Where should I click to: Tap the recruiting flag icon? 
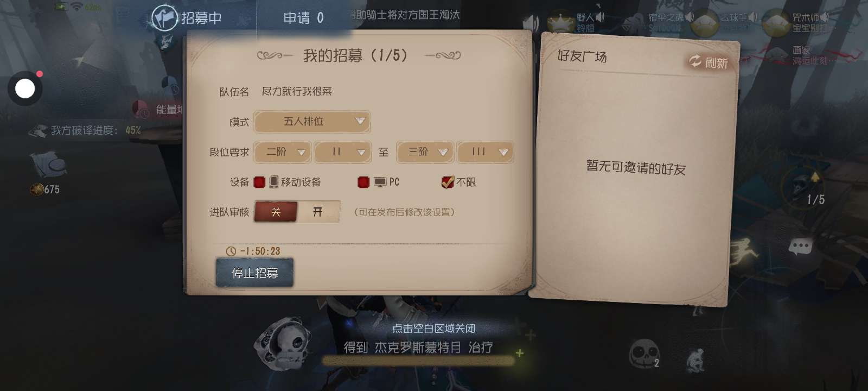[164, 17]
